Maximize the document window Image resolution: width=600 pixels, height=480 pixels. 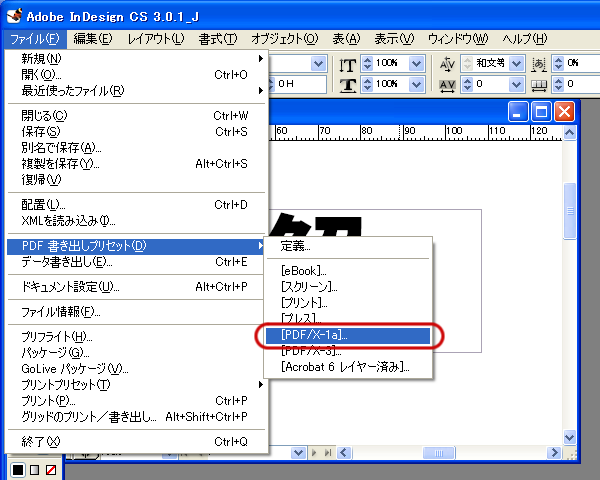coord(541,112)
